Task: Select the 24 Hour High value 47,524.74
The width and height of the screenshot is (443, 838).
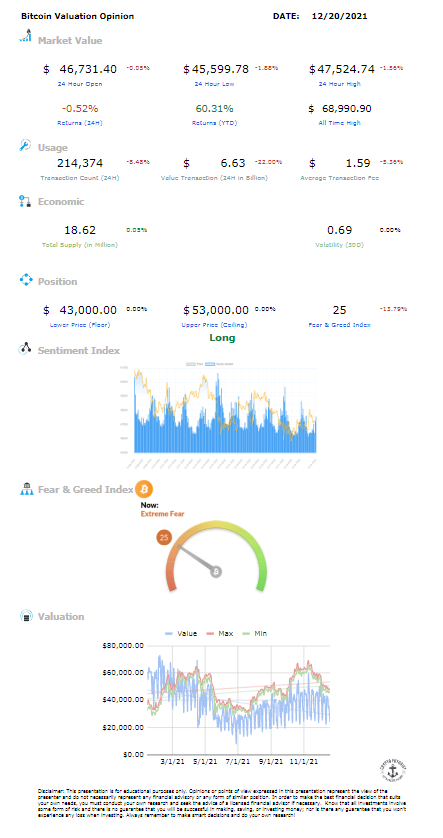Action: pos(346,69)
